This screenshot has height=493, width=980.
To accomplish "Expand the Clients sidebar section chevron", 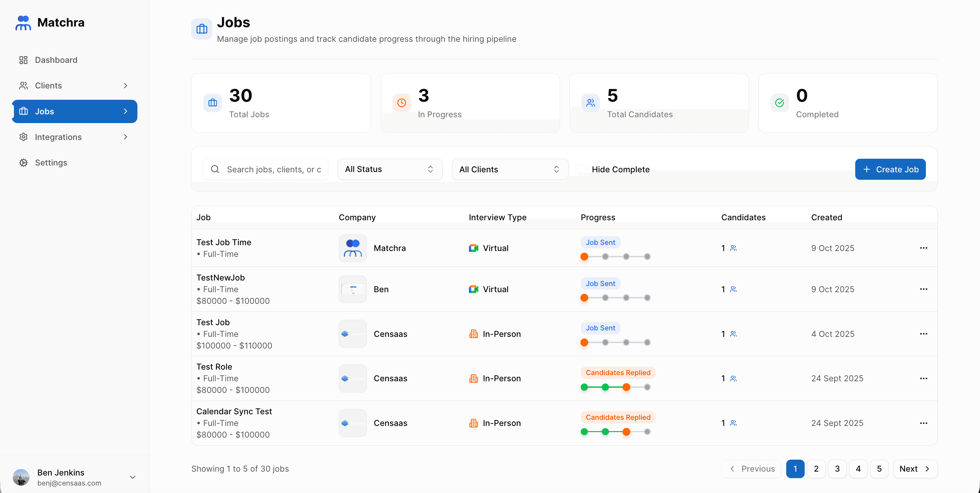I will click(125, 86).
